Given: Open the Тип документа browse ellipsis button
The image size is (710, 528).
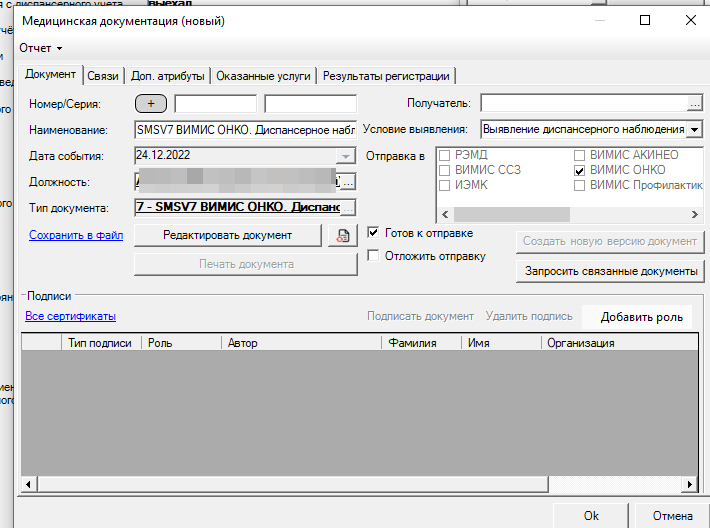Looking at the screenshot, I should pyautogui.click(x=348, y=208).
